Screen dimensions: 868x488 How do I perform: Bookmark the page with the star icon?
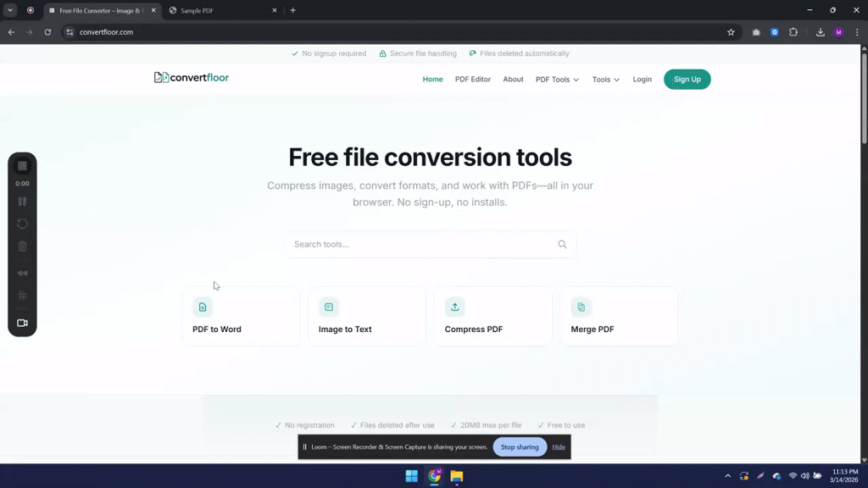[731, 31]
